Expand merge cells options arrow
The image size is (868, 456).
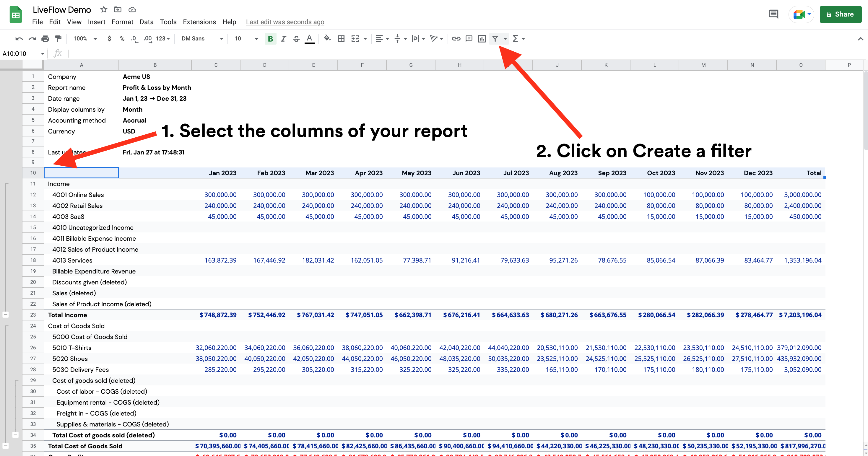[x=365, y=39]
